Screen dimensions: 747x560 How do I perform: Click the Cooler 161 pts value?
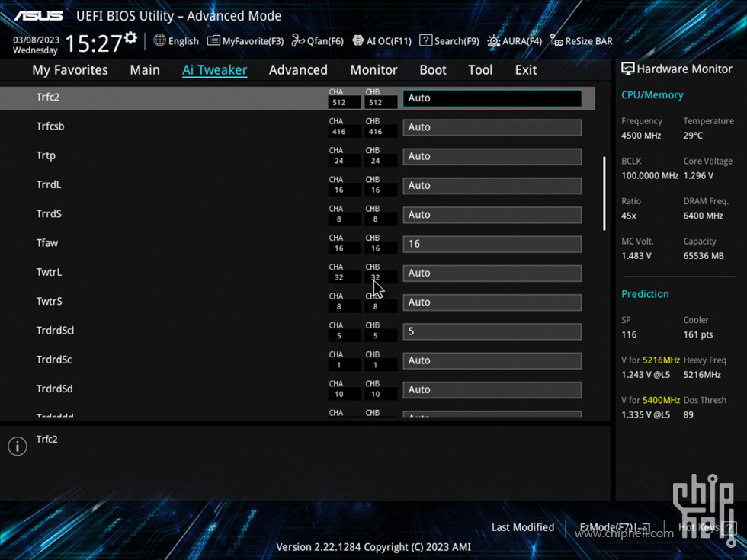pyautogui.click(x=698, y=334)
